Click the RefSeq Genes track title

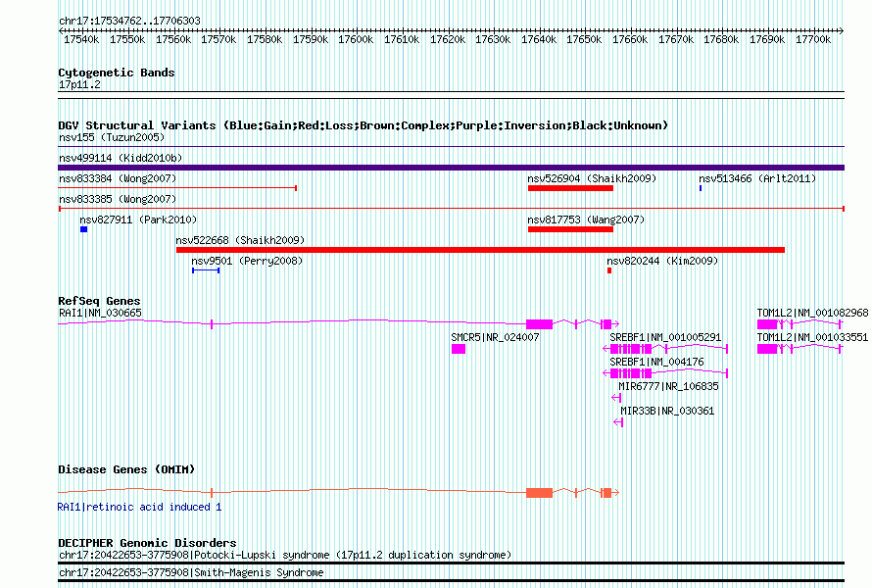(99, 301)
